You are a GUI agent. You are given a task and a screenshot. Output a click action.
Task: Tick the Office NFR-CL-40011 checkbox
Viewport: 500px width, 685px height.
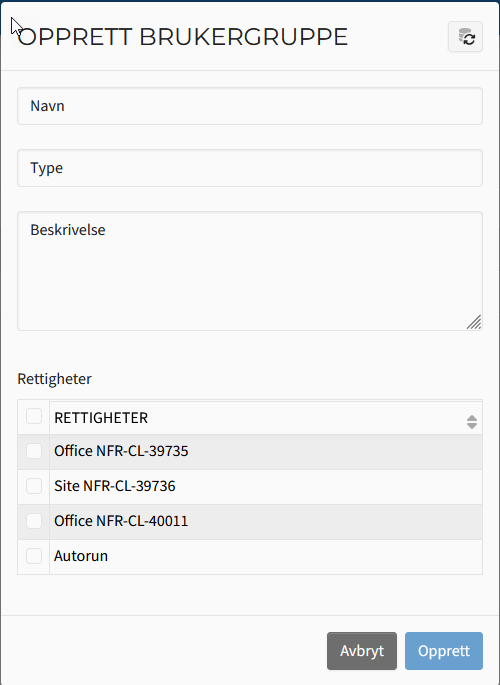34,521
